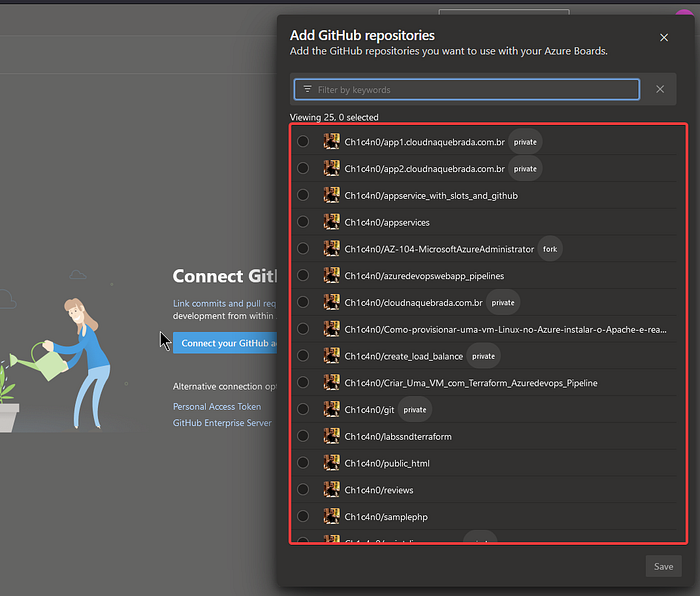This screenshot has width=700, height=596.
Task: Select the labssndterraform repository radio
Action: 303,436
